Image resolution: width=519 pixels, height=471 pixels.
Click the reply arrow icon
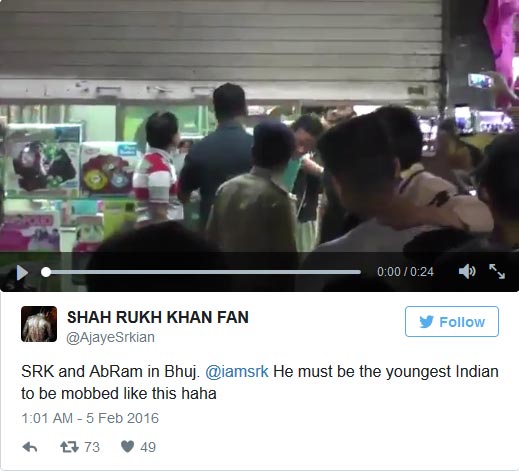point(30,447)
